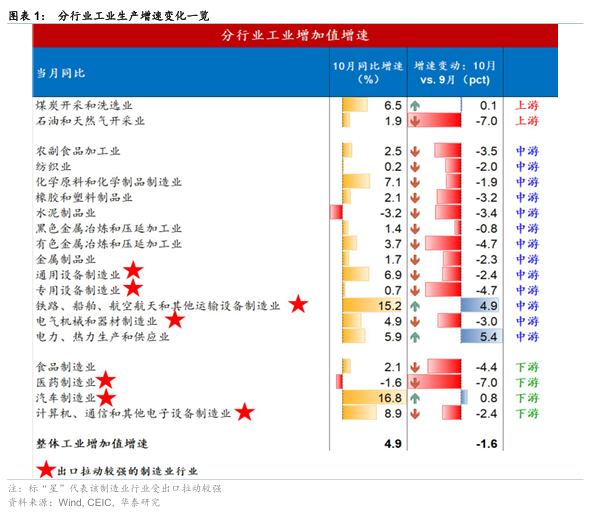Click the down arrow in 通用设备制造业 row

[x=415, y=275]
